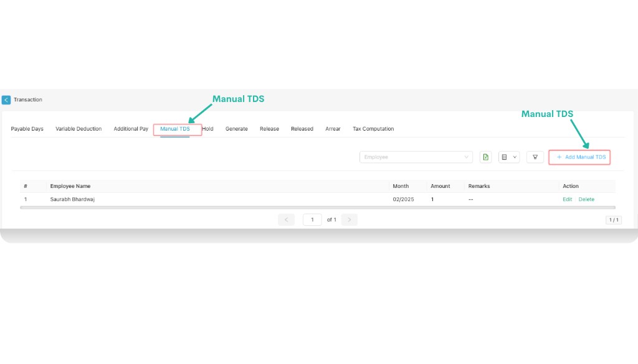Delete Saurabh Bhardwaj's TDS entry
Screen dimensions: 638x364
tap(586, 200)
